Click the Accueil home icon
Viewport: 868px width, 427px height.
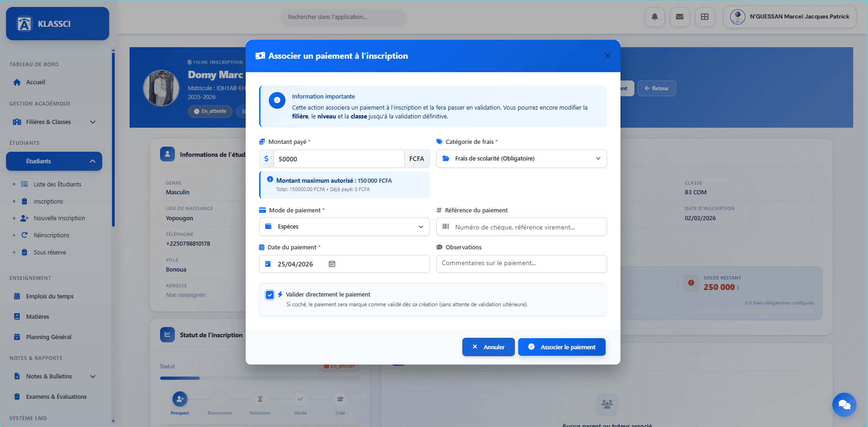(x=17, y=82)
